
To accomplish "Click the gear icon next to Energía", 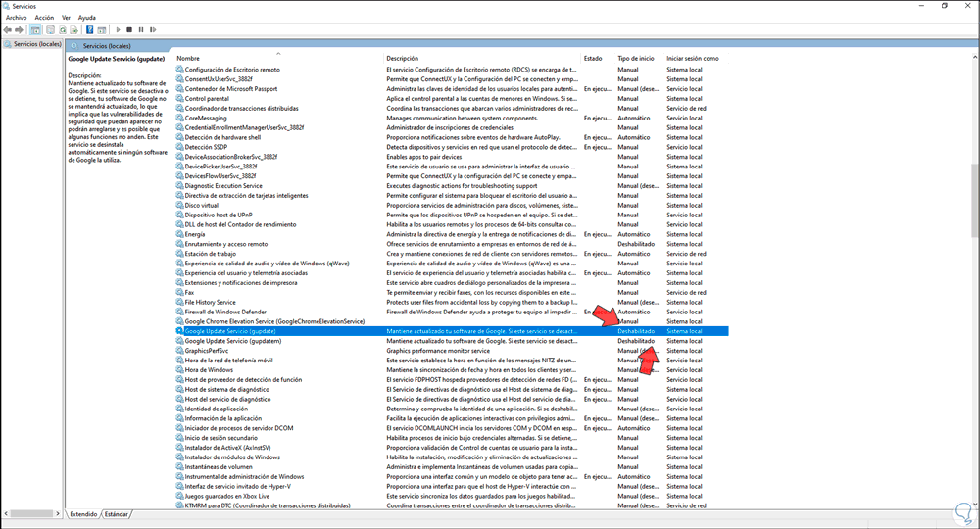I will tap(180, 234).
